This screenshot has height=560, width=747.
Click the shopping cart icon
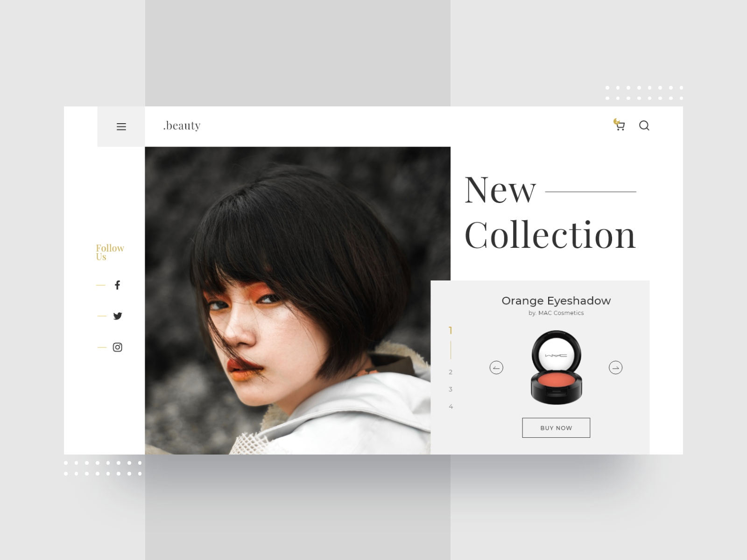620,125
